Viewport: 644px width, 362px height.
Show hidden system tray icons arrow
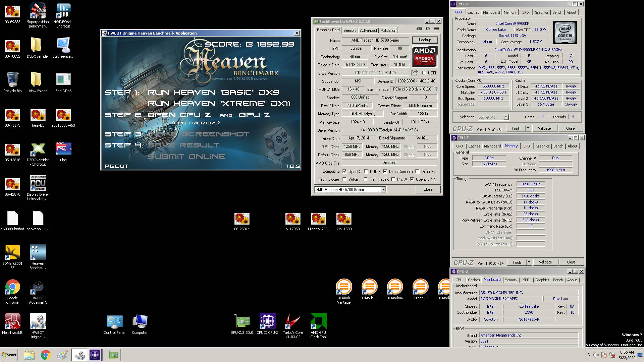(589, 355)
